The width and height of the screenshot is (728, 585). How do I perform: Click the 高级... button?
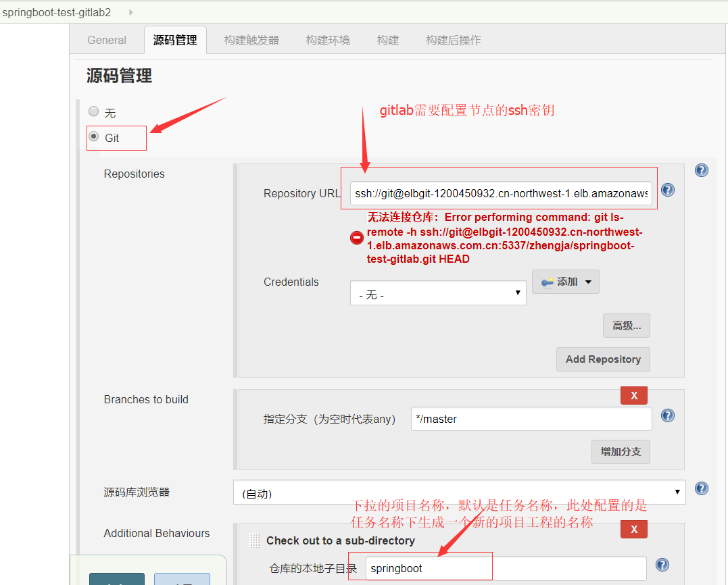click(x=627, y=326)
